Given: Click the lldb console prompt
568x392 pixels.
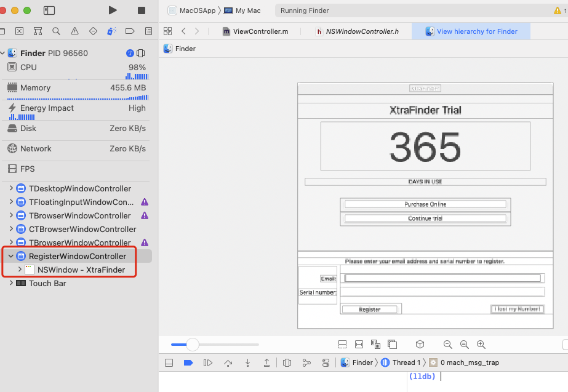Looking at the screenshot, I should 422,377.
